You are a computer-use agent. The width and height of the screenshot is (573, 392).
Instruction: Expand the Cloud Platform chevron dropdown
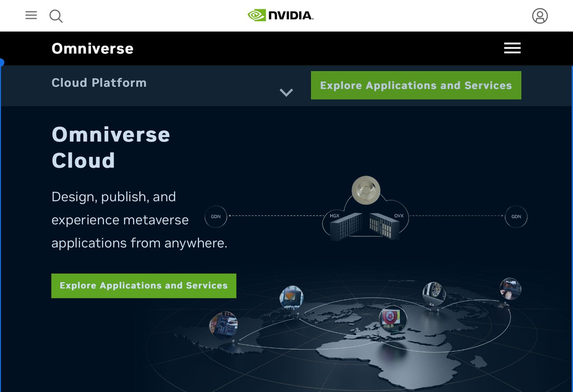286,93
